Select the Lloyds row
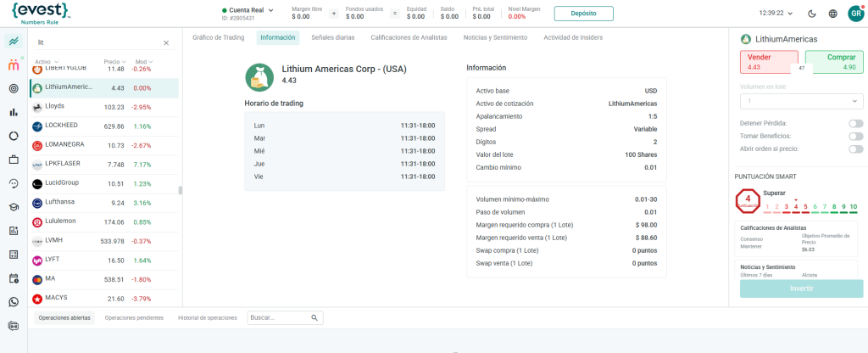Image resolution: width=868 pixels, height=353 pixels. (x=104, y=107)
